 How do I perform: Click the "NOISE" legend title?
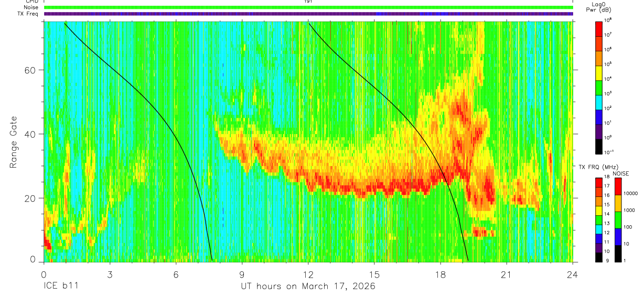pos(620,173)
